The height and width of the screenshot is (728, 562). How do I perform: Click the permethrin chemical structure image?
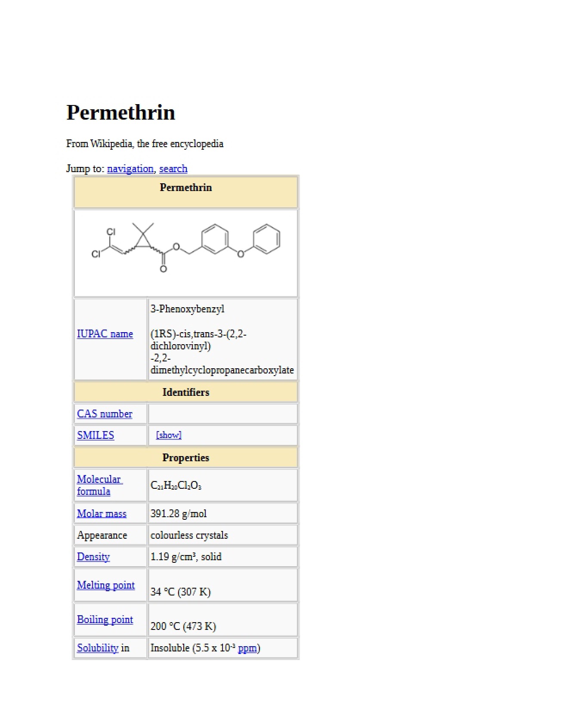coord(186,247)
